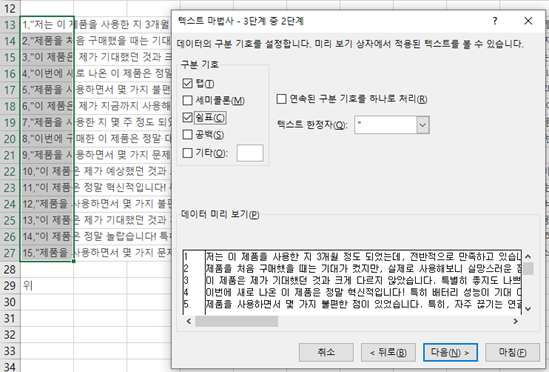Viewport: 549px width, 372px height.
Task: Click the 취소 button
Action: coord(326,352)
